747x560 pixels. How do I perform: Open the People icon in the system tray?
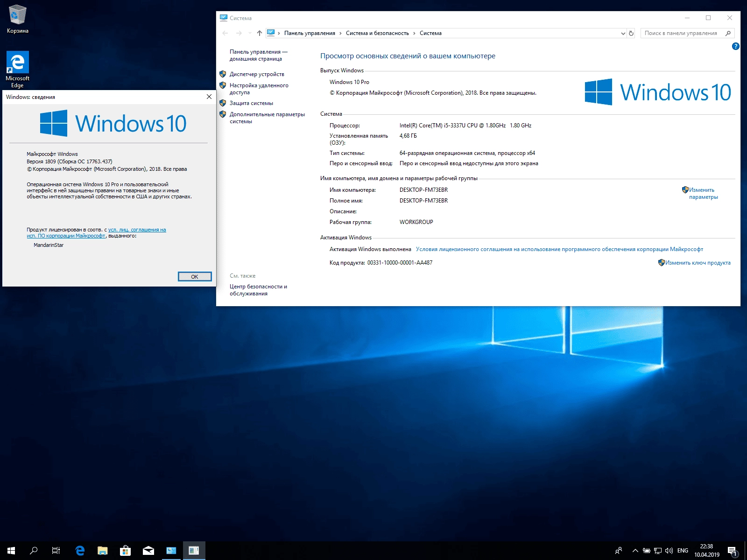(619, 551)
